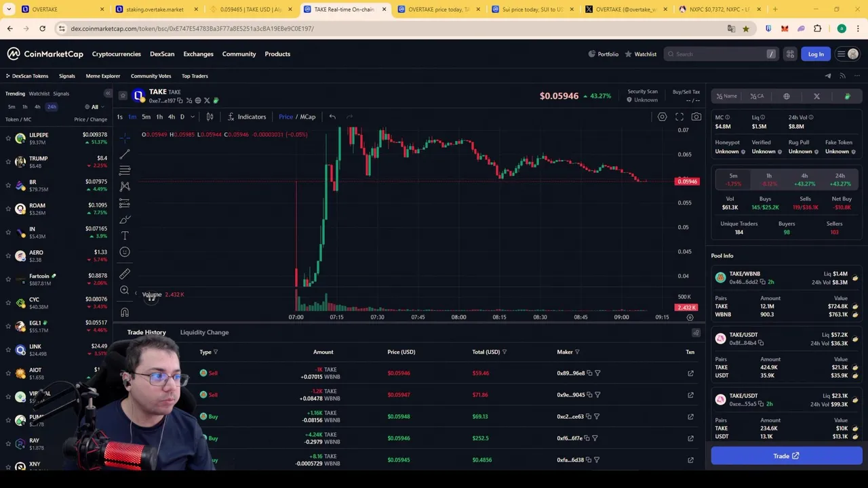Open the All networks filter dropdown
This screenshot has height=488, width=868.
(94, 107)
